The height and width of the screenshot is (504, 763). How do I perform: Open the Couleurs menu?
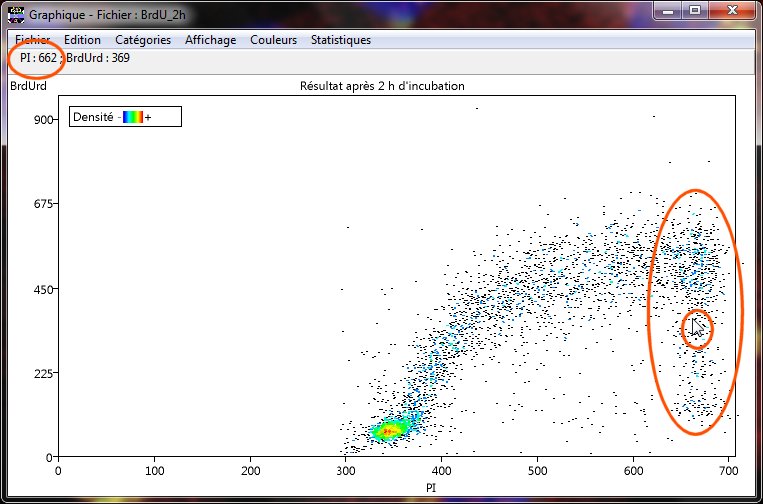[274, 40]
